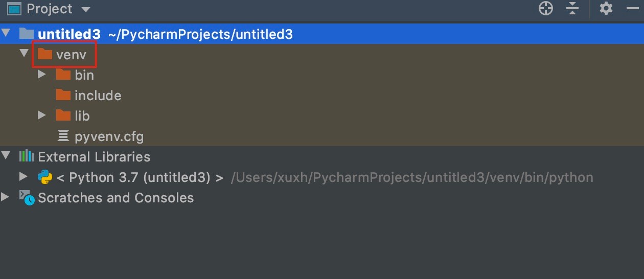Expand the bin folder
644x279 pixels.
coord(42,75)
